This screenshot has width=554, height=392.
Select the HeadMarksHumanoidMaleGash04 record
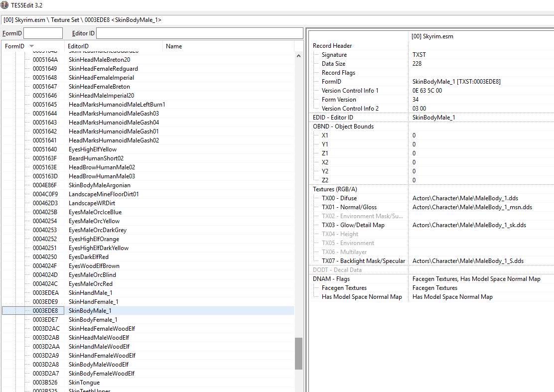click(147, 123)
